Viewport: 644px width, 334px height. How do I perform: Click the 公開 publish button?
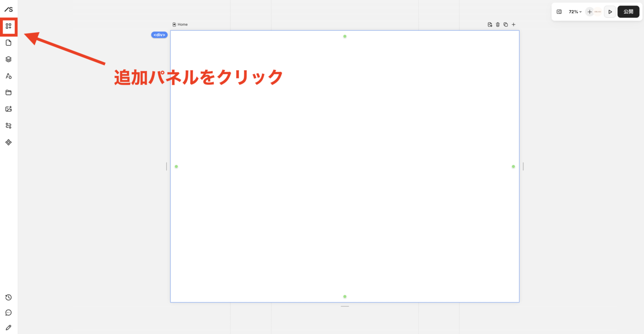[x=628, y=12]
